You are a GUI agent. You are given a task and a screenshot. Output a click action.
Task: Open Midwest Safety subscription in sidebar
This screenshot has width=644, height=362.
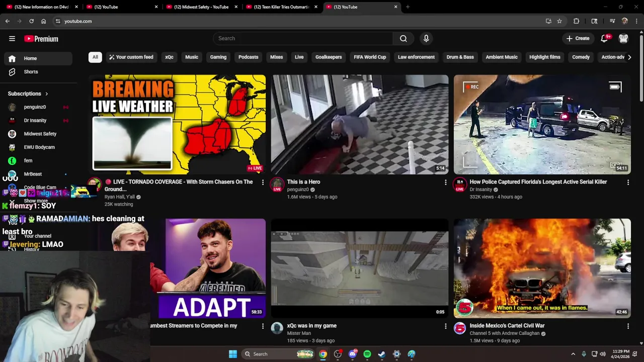point(38,134)
